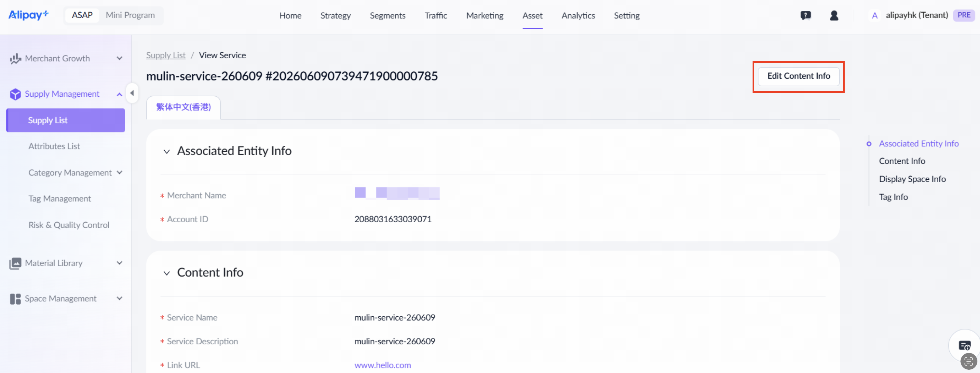Click the Supply Management cube icon
The height and width of the screenshot is (373, 980).
15,94
